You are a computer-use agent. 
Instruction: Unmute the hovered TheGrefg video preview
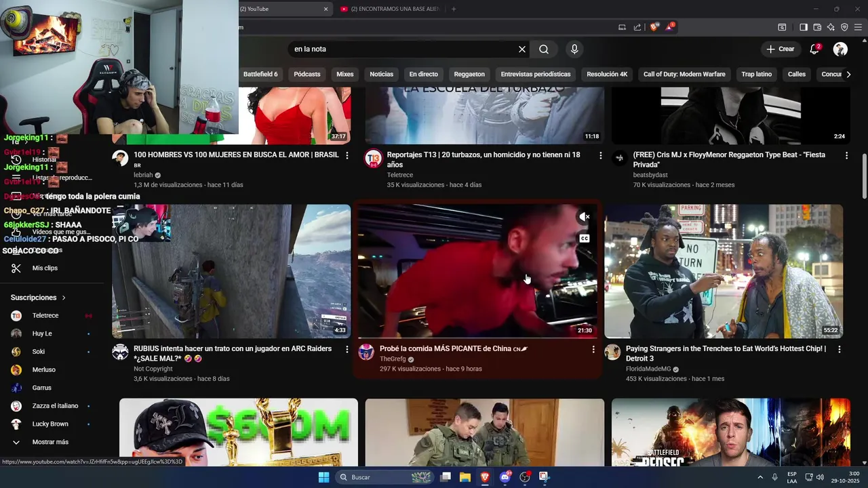click(585, 217)
